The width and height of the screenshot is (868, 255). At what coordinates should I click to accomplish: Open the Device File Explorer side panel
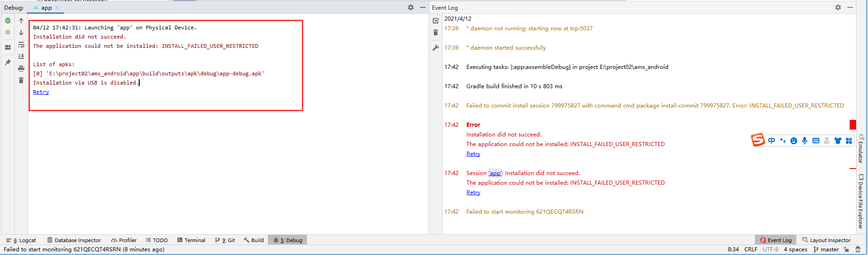(861, 201)
